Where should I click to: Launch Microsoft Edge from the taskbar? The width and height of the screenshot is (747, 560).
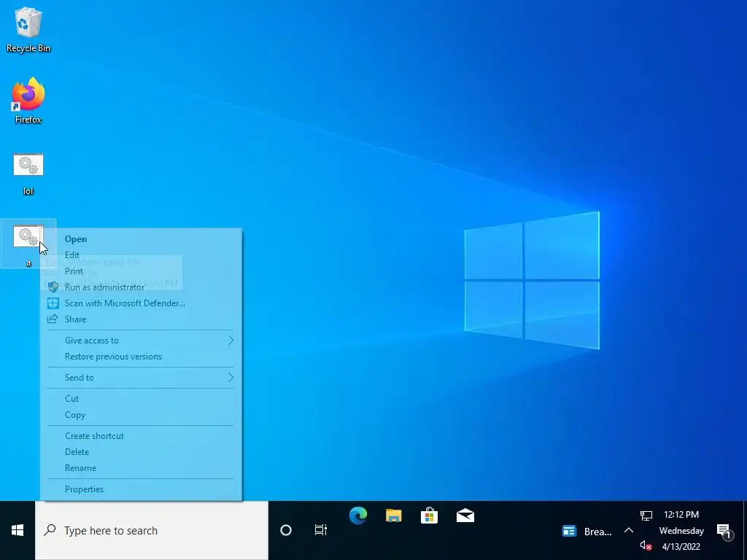(x=358, y=516)
